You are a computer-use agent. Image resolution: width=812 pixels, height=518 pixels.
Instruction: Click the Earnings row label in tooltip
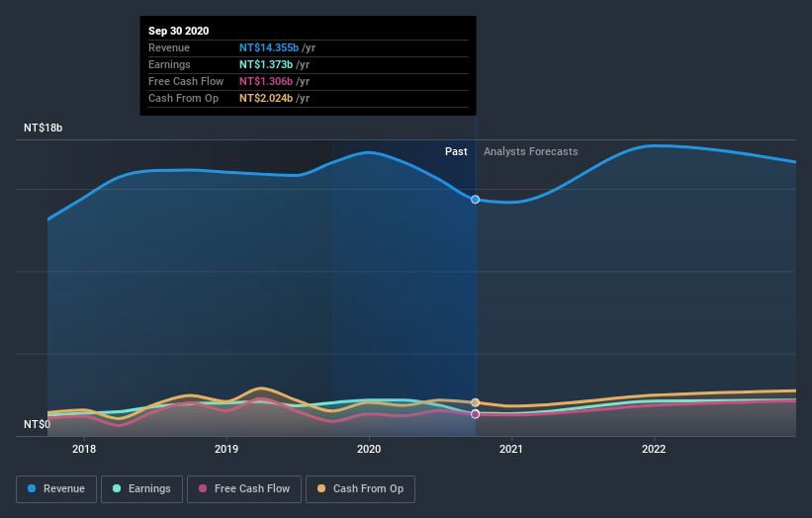tap(169, 64)
